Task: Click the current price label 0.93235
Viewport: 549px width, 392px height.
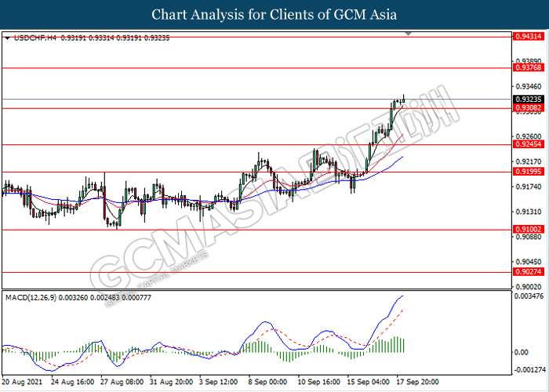Action: [529, 100]
